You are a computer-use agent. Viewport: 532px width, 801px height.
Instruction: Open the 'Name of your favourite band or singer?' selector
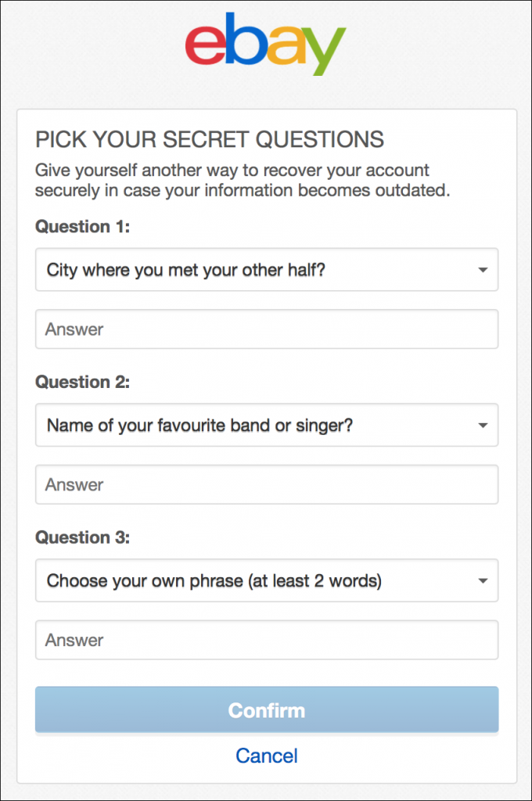click(x=266, y=425)
